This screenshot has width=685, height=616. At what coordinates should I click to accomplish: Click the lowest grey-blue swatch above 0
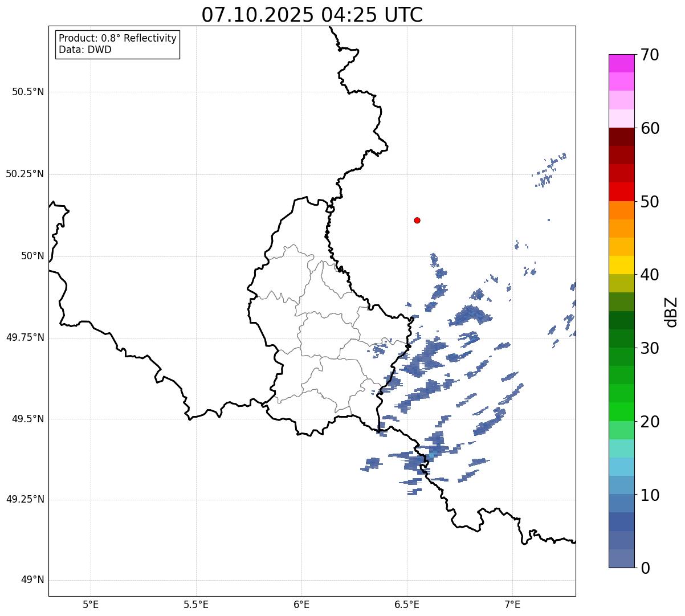point(621,558)
